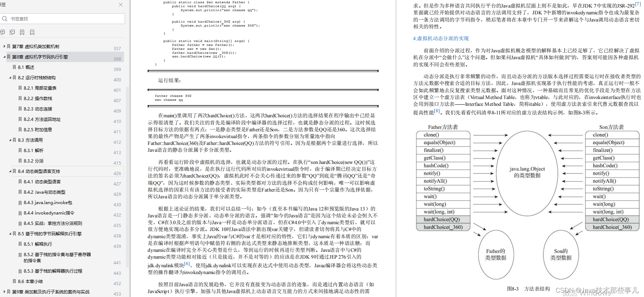Open bookmark 8.3.1 解析
Image resolution: width=644 pixels, height=297 pixels.
(x=33, y=150)
